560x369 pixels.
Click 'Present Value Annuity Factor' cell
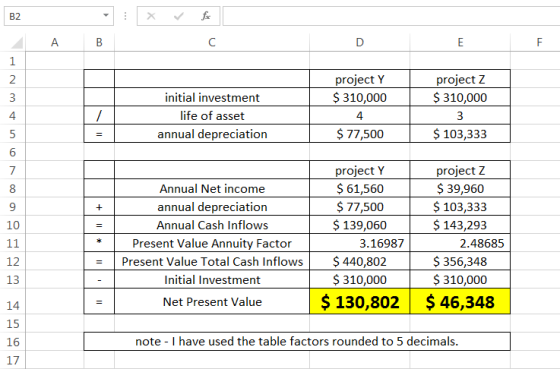[x=212, y=243]
